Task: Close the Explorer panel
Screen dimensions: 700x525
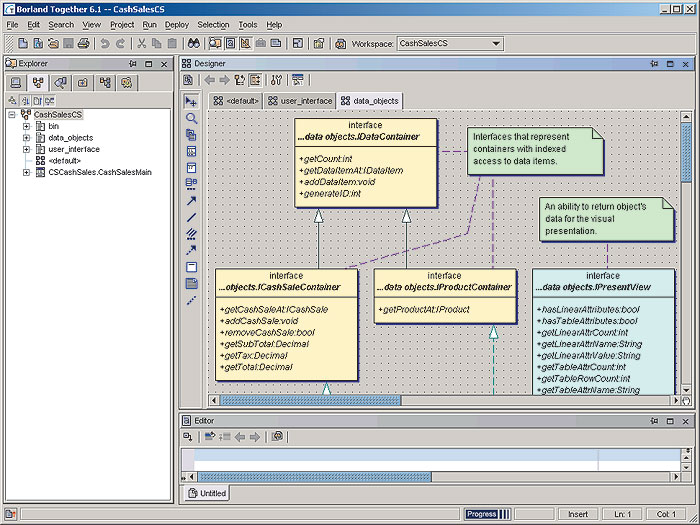Action: click(164, 64)
